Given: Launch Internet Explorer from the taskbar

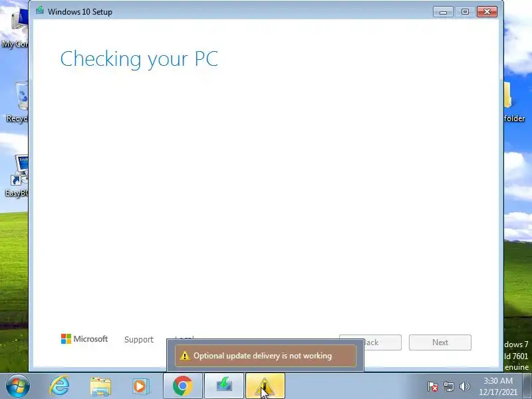Looking at the screenshot, I should pos(59,386).
